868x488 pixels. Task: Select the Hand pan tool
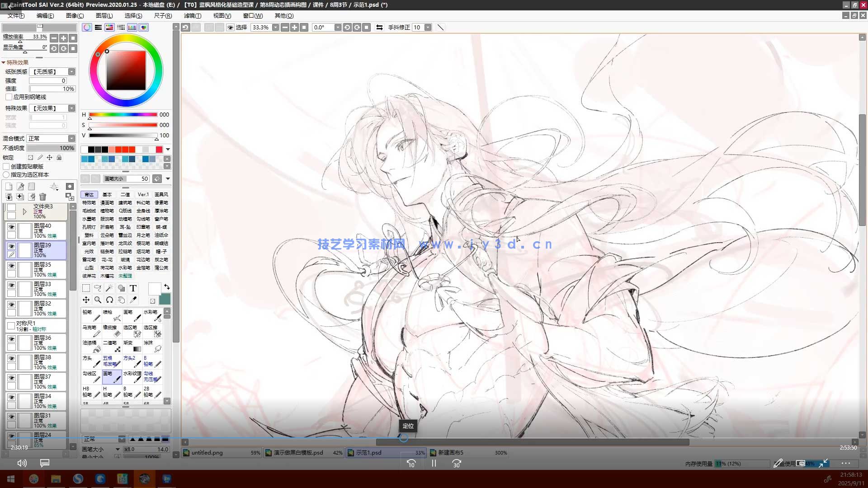[121, 300]
